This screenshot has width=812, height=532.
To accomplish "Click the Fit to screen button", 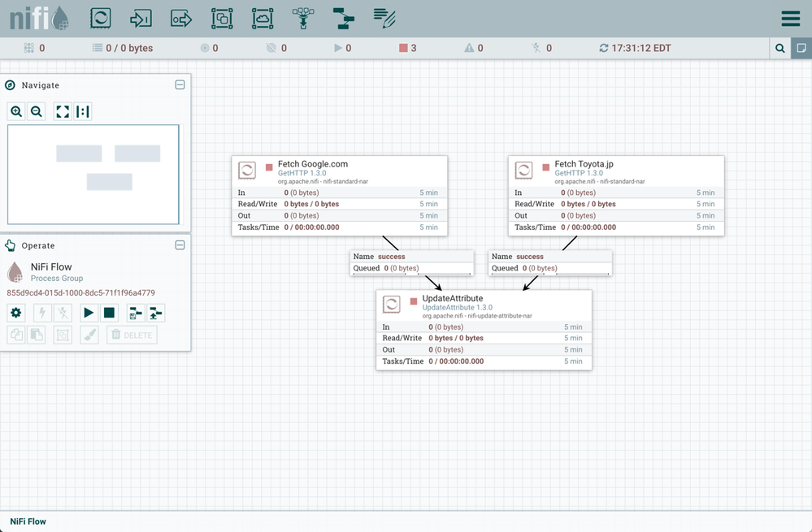I will 63,112.
